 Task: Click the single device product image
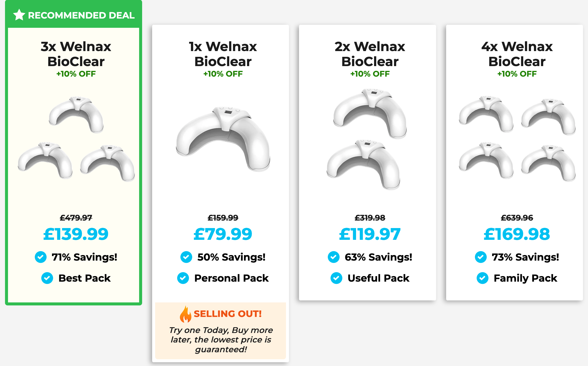(223, 139)
